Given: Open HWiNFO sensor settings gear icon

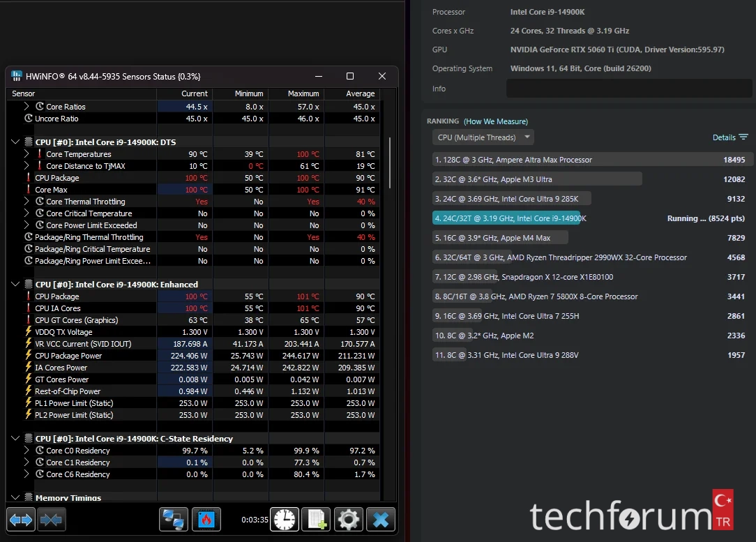Looking at the screenshot, I should point(349,520).
